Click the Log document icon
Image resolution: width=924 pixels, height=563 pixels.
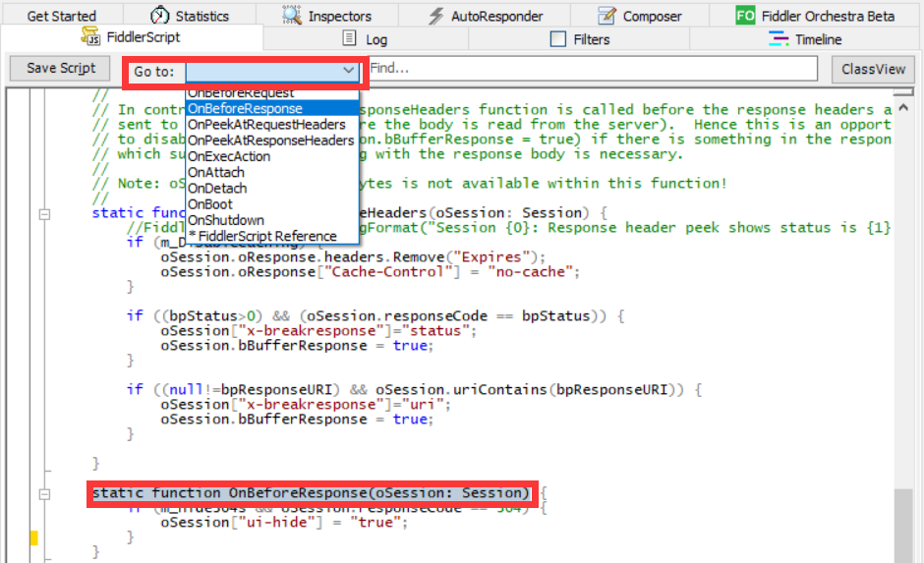coord(349,38)
